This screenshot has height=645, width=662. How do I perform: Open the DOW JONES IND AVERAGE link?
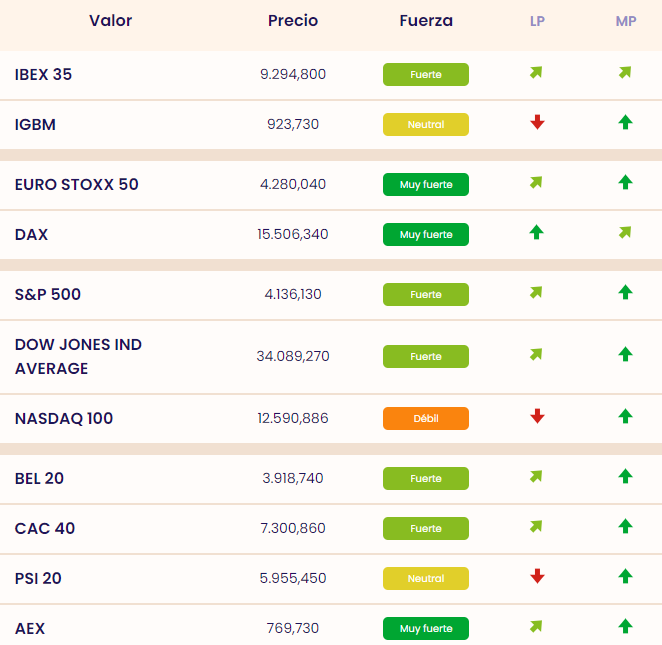(78, 356)
